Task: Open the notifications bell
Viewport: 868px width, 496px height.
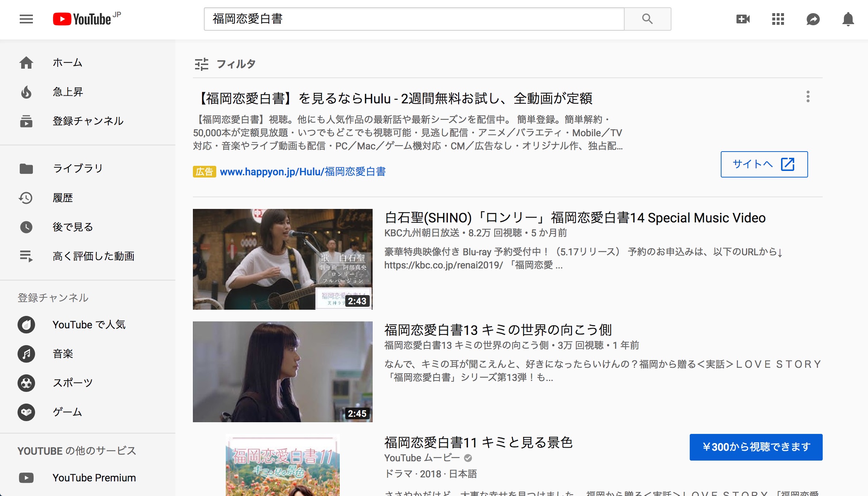Action: [848, 19]
